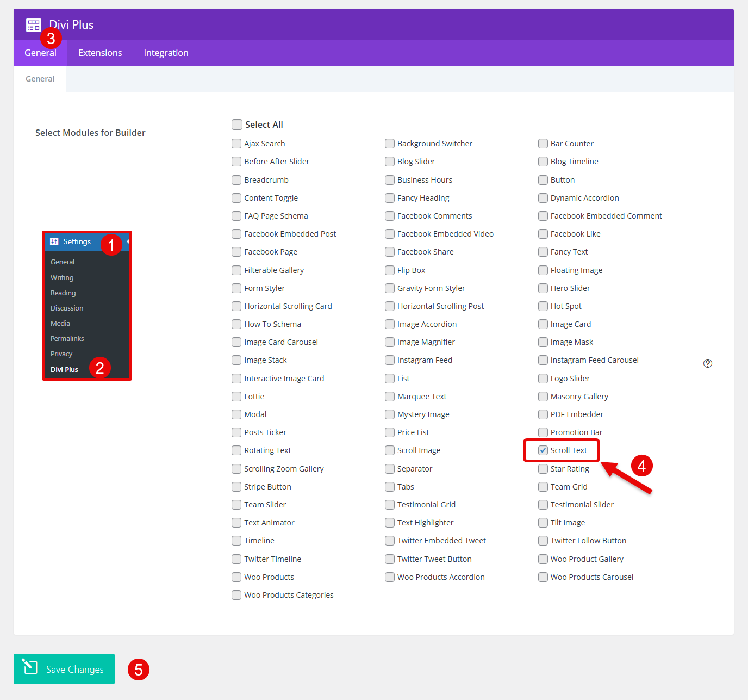Image resolution: width=748 pixels, height=700 pixels.
Task: Enable the Scroll Image checkbox
Action: pyautogui.click(x=390, y=450)
